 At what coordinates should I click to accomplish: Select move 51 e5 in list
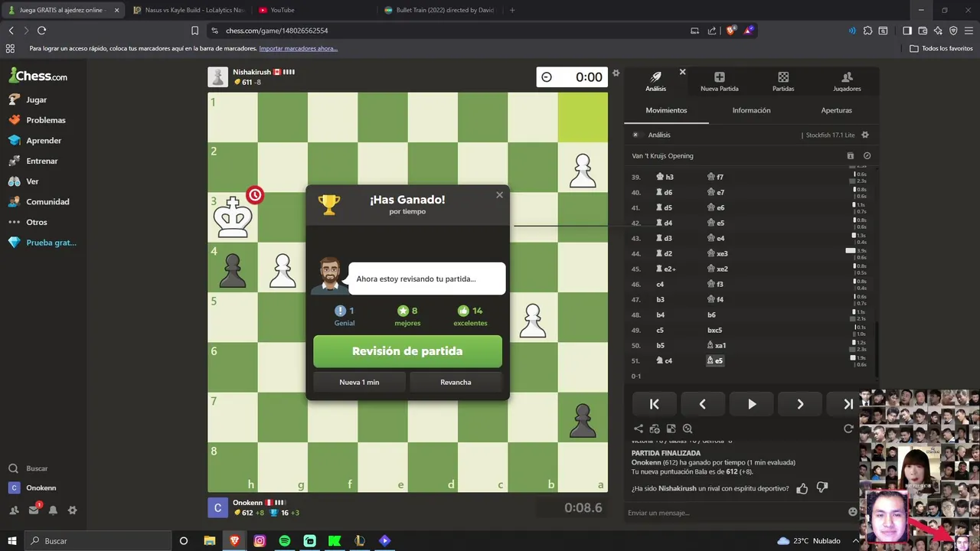click(715, 360)
